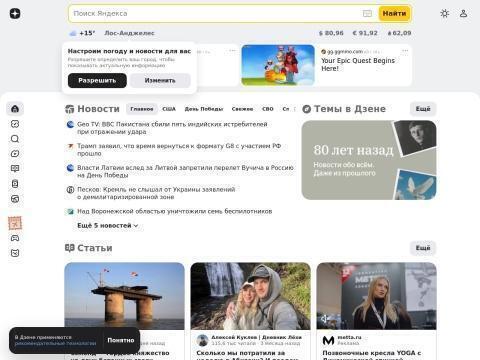Click the "Разрешить" button
The height and width of the screenshot is (360, 480).
tap(97, 81)
